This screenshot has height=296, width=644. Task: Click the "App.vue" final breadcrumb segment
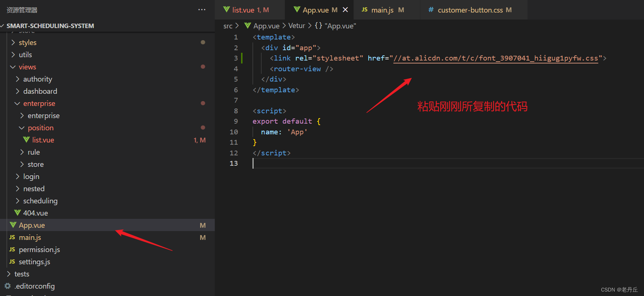340,26
